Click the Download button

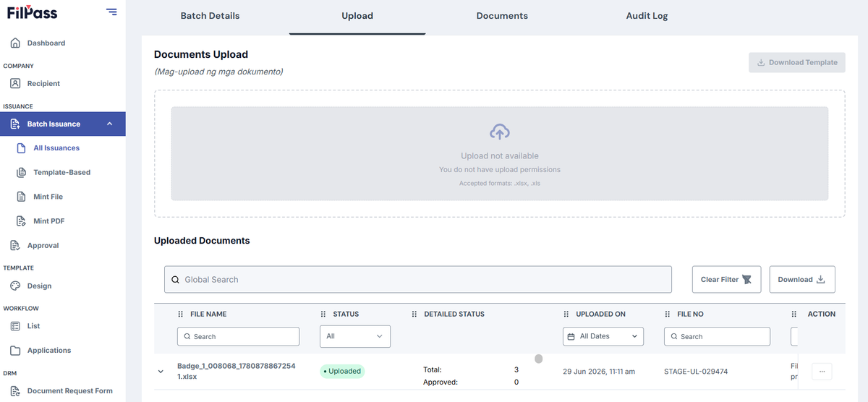click(802, 280)
